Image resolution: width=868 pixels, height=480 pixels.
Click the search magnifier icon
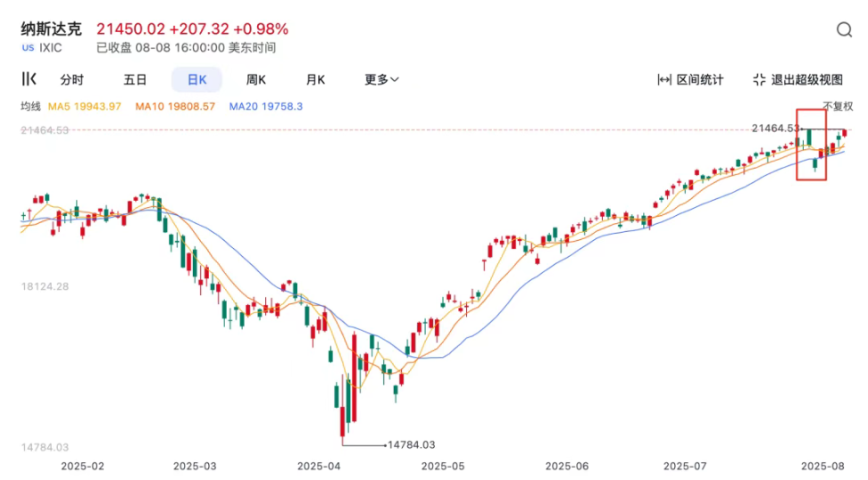point(844,30)
